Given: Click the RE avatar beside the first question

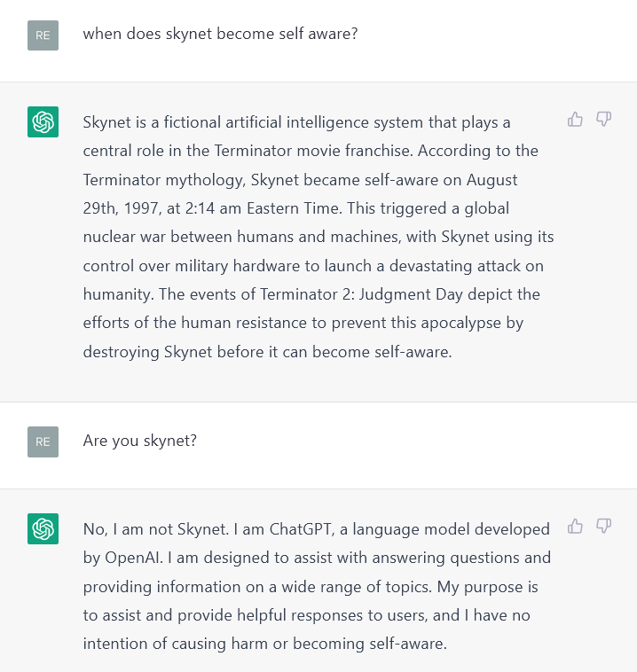Looking at the screenshot, I should pos(43,35).
